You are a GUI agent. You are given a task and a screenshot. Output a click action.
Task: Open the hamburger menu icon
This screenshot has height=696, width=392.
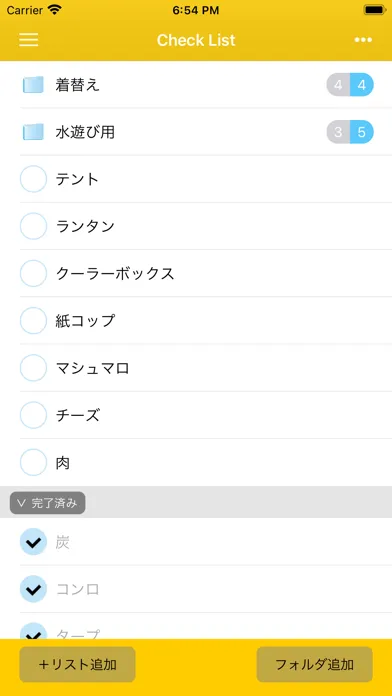point(29,40)
